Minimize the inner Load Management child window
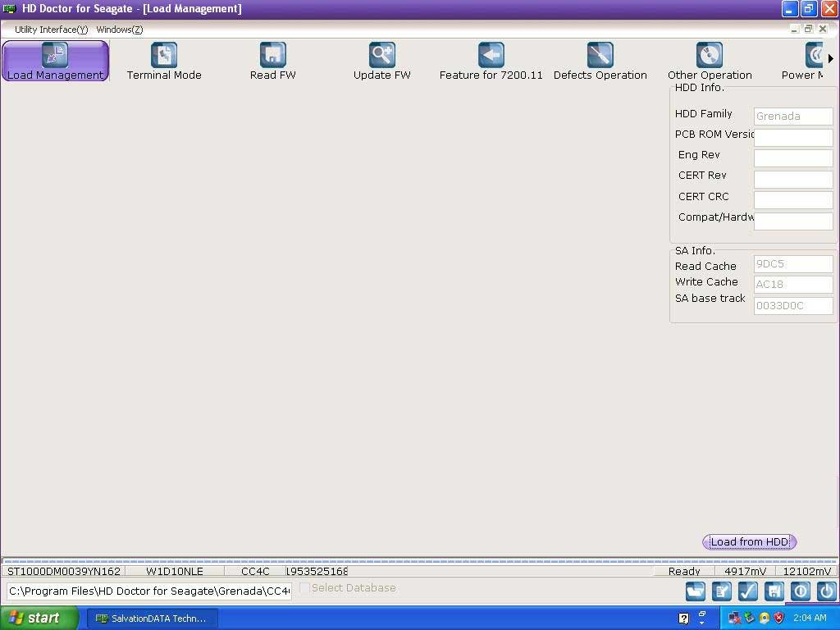 (x=794, y=29)
